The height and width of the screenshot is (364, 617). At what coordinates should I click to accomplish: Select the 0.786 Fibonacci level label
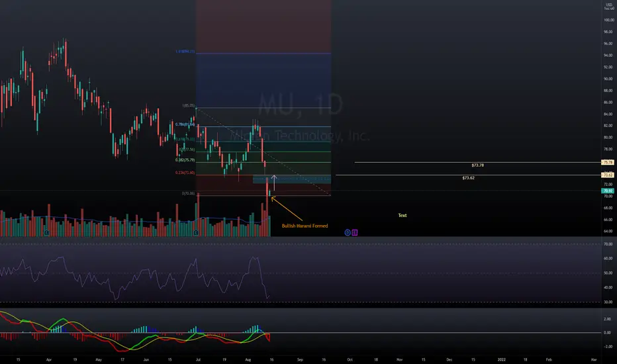185,124
